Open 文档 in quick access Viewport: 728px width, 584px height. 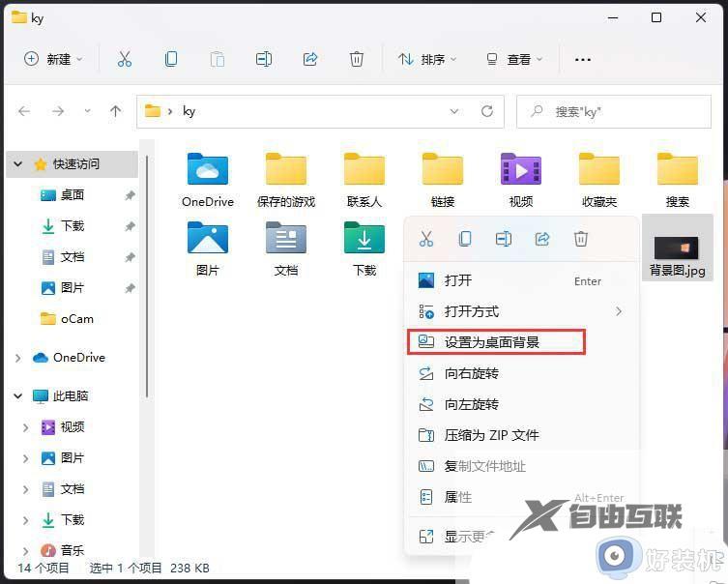72,257
